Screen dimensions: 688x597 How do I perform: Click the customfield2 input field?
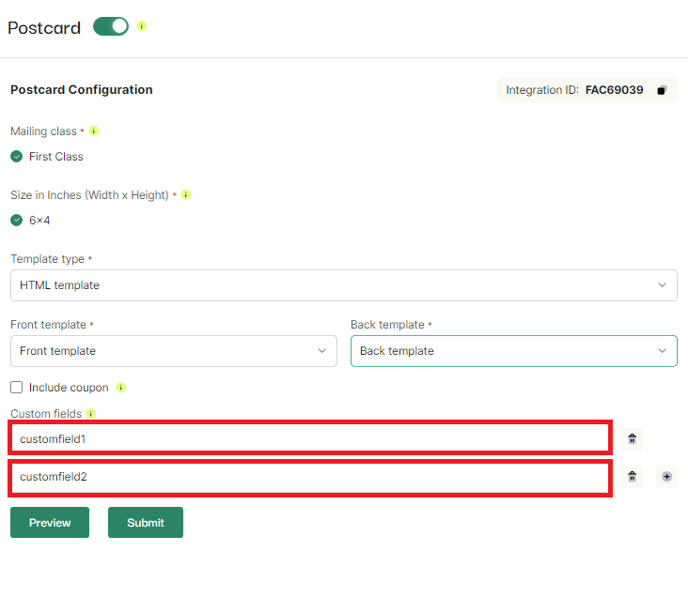[x=310, y=478]
